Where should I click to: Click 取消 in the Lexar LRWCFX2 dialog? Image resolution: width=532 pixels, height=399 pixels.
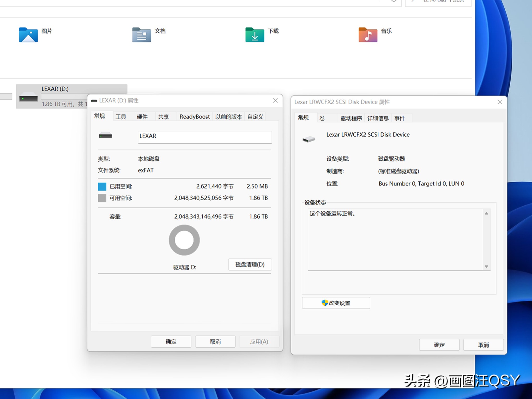(483, 345)
